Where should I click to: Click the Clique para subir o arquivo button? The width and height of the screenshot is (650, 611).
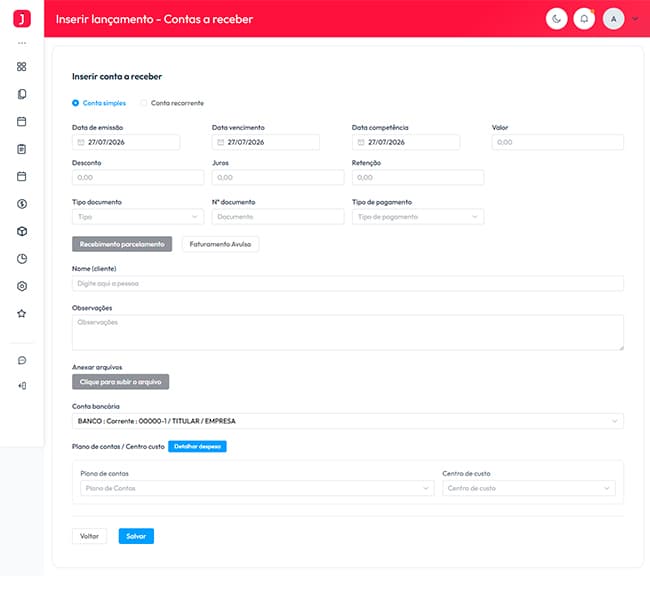coord(121,382)
